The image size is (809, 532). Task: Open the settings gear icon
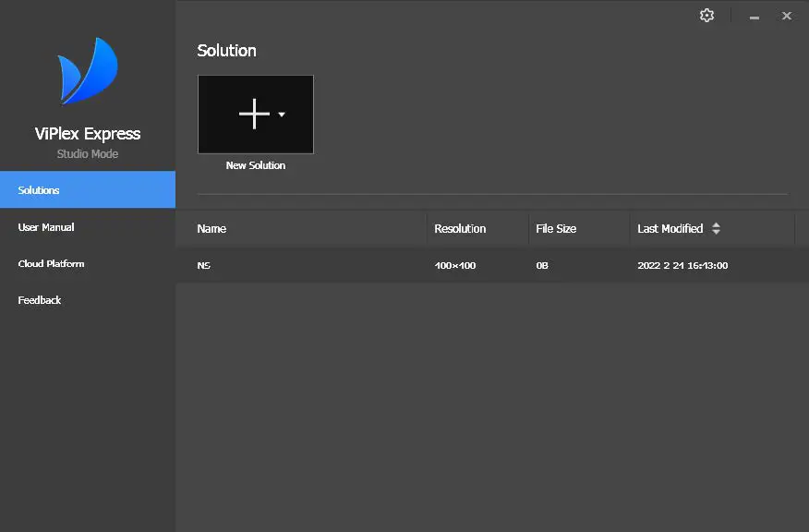[x=706, y=15]
